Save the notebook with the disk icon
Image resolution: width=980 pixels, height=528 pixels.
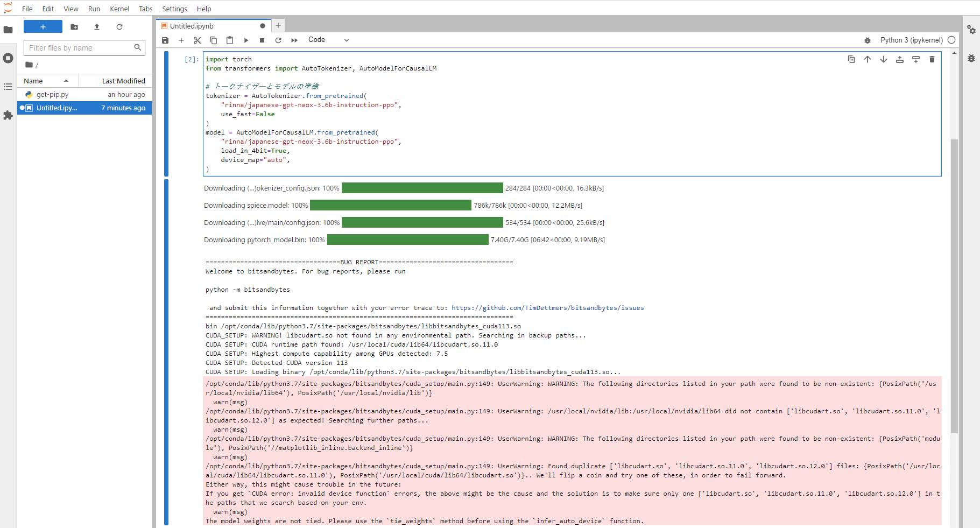click(165, 40)
